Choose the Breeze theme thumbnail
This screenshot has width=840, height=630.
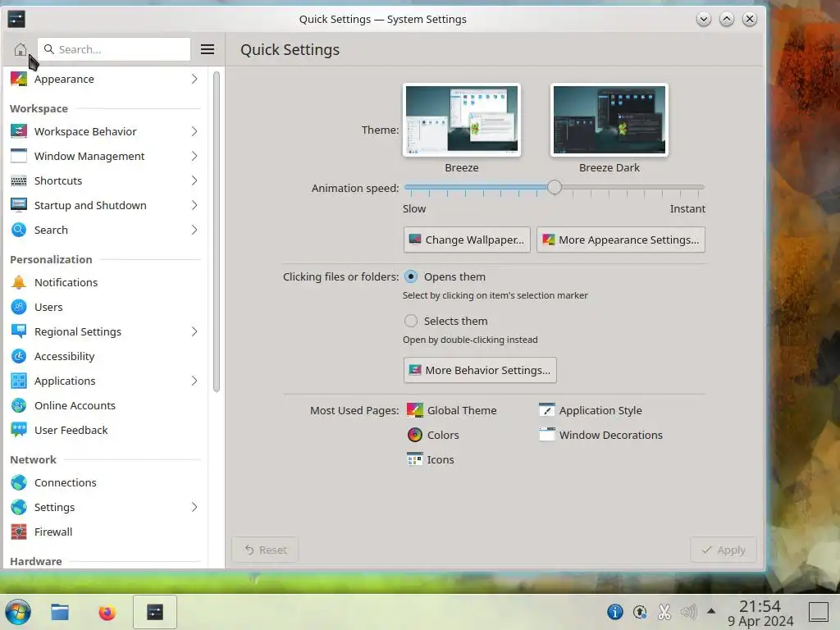462,120
